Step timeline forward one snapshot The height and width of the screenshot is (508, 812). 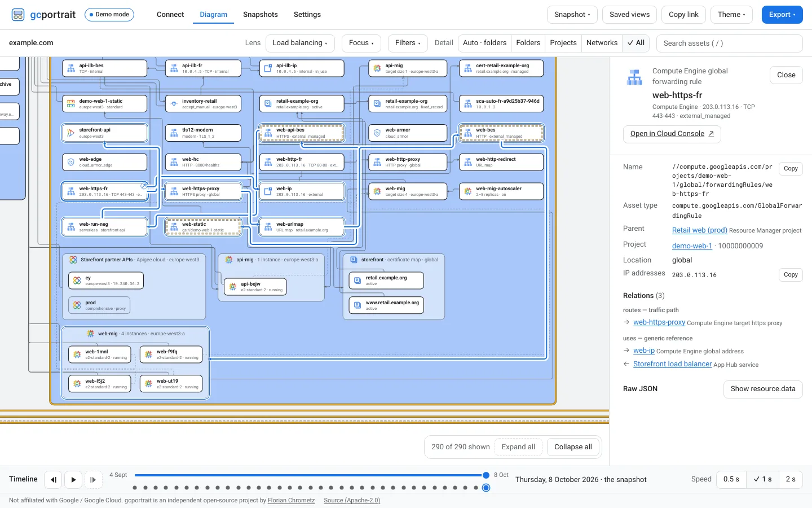[x=94, y=480]
